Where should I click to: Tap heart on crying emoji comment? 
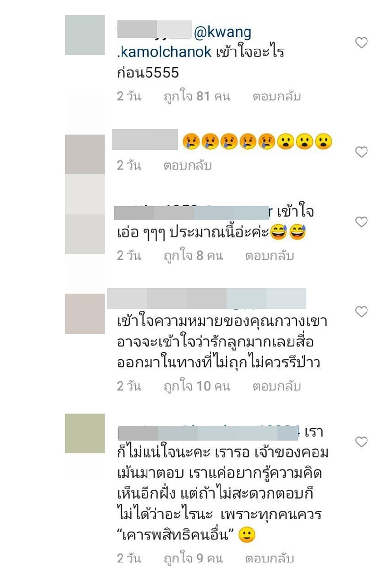click(361, 152)
